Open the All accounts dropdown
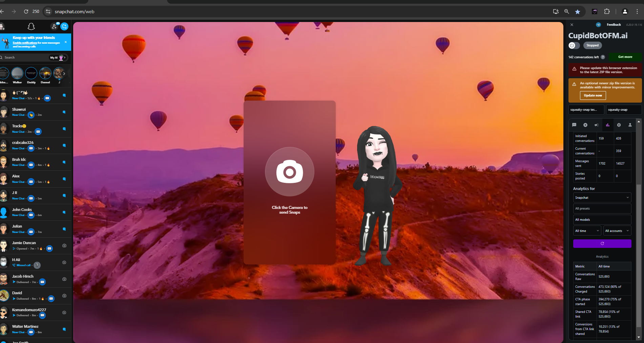Viewport: 644px width, 343px height. [617, 231]
